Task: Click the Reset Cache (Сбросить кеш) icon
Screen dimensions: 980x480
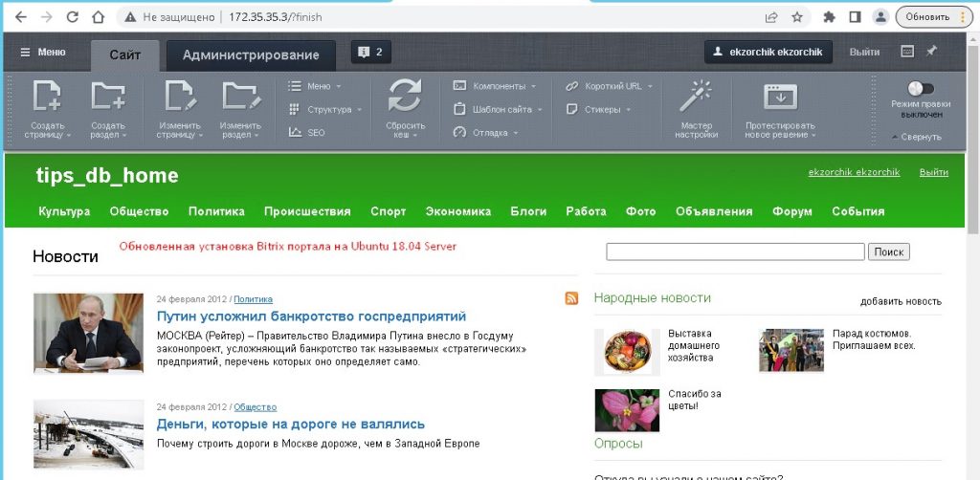Action: (x=405, y=98)
